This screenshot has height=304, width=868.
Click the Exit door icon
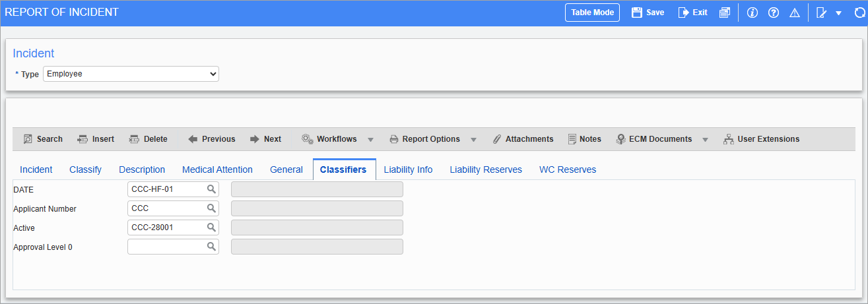point(684,13)
